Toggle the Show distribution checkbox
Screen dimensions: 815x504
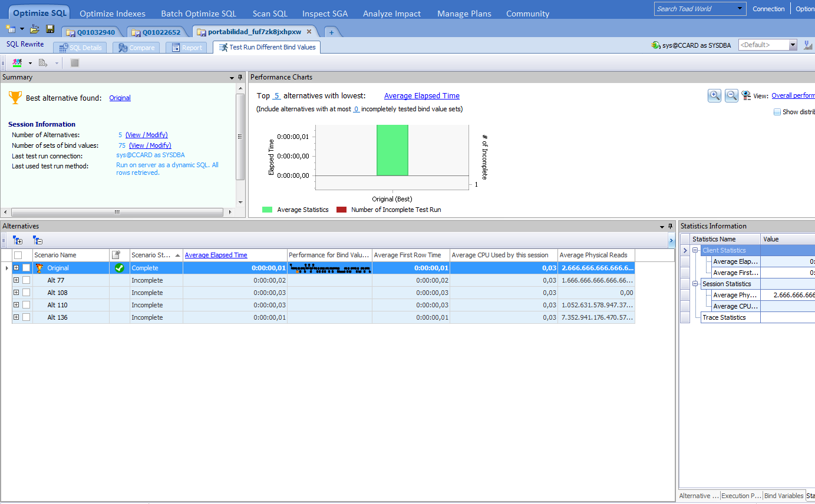point(777,112)
